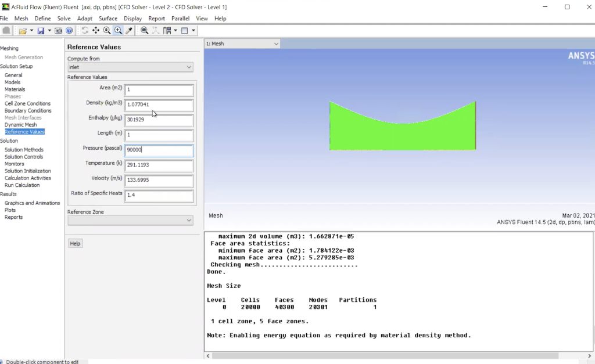595x364 pixels.
Task: Open the Surface menu
Action: pyautogui.click(x=107, y=18)
